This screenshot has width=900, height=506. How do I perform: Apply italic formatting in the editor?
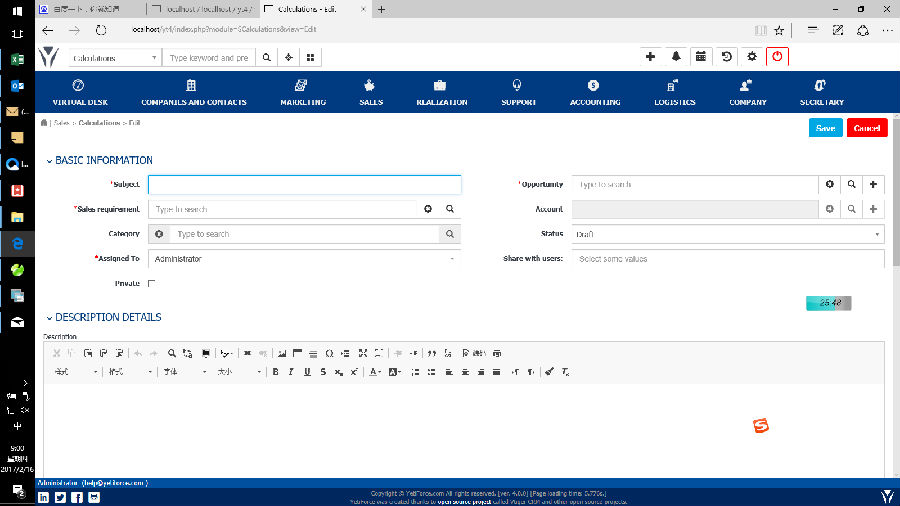291,372
